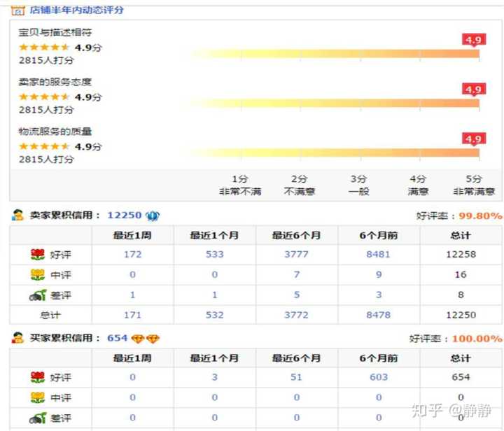Viewport: 504px width, 431px height.
Task: Click the buyer avatar icon beside 买家累积信用
Action: [17, 338]
